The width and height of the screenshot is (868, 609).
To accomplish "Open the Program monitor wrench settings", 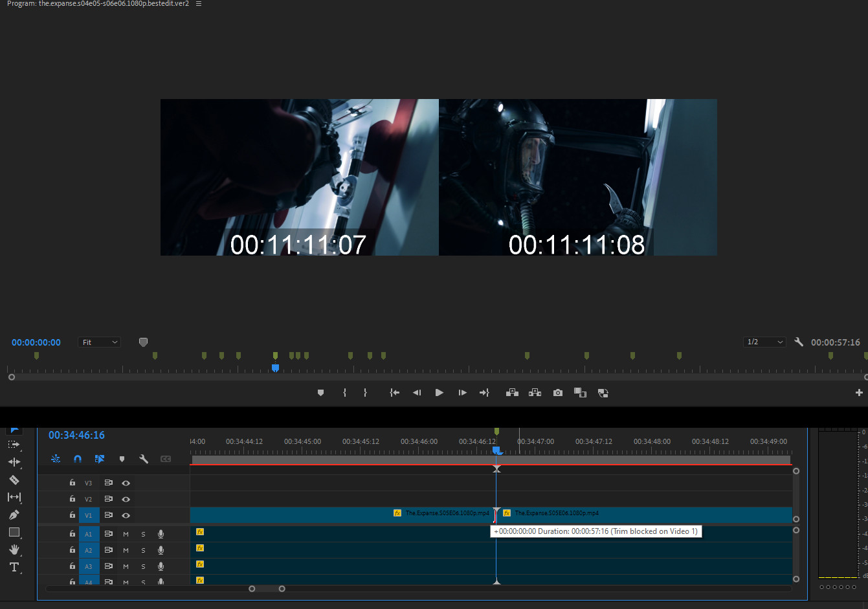I will pos(799,342).
